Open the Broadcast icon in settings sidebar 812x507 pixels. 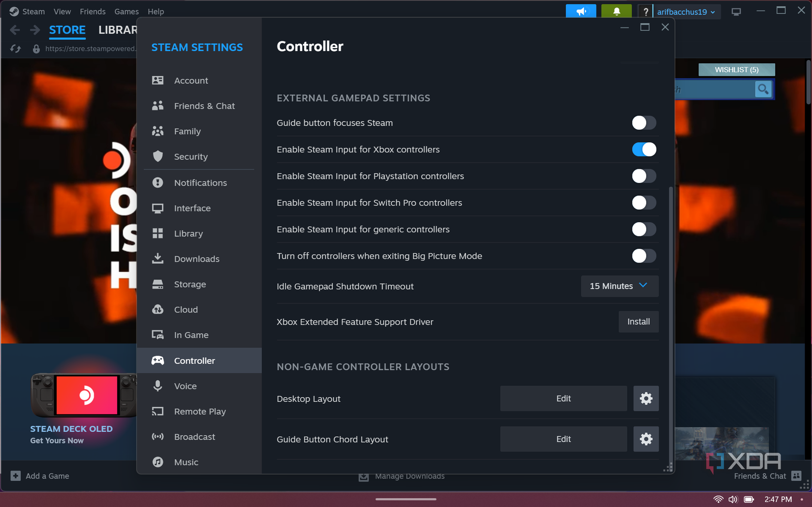[157, 437]
